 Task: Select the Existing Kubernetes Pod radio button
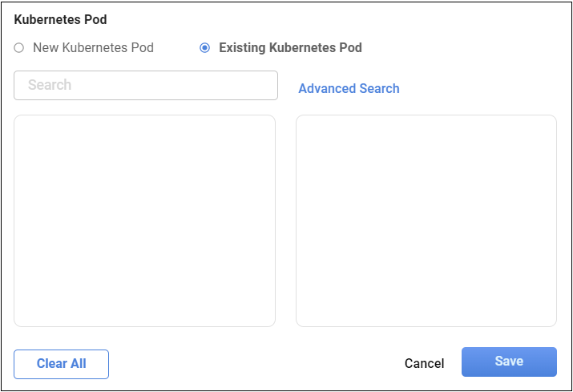tap(205, 48)
